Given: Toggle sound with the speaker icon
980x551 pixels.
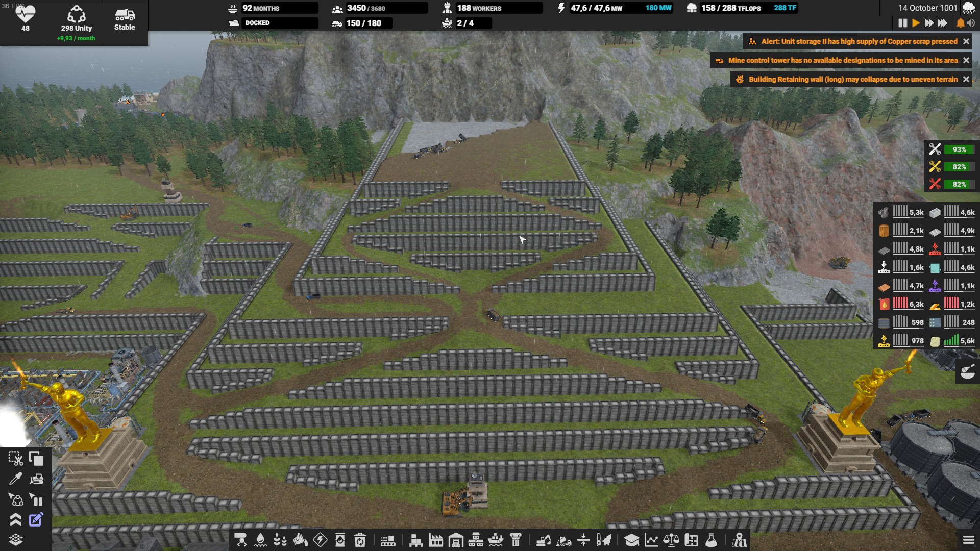Looking at the screenshot, I should pyautogui.click(x=971, y=23).
